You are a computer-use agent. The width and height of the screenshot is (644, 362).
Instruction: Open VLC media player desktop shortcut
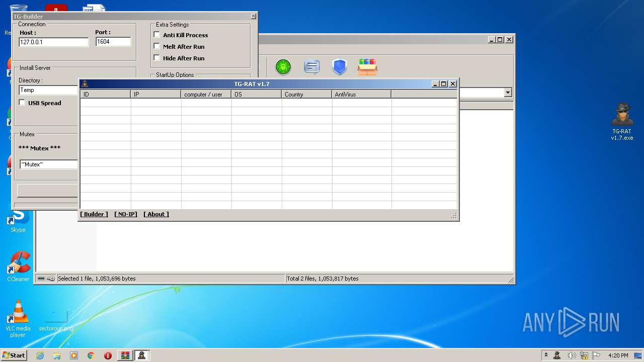18,319
